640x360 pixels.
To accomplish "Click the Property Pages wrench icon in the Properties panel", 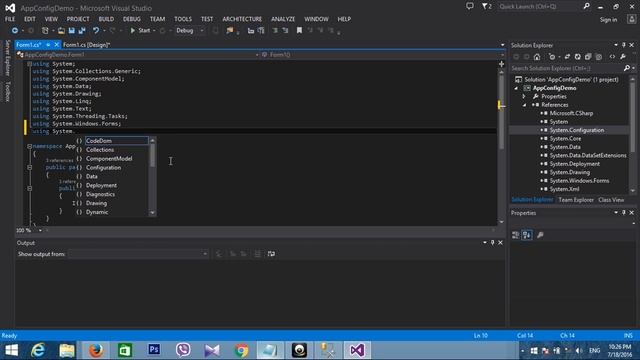I will click(540, 235).
